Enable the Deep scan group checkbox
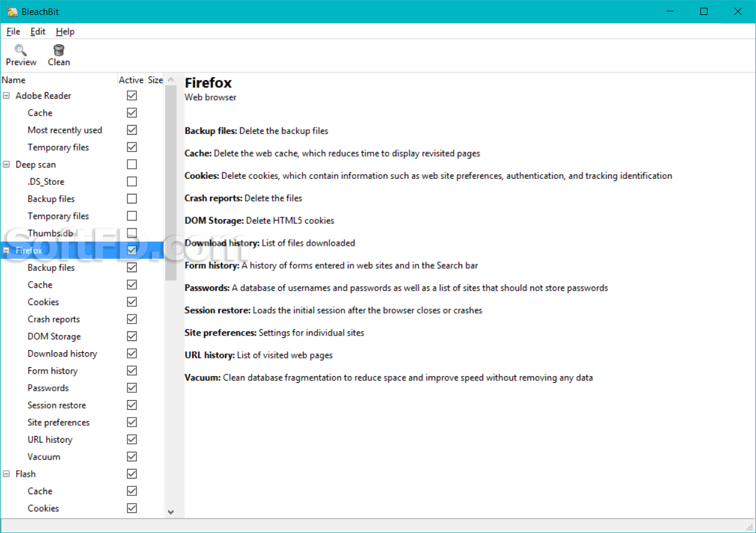 tap(132, 165)
